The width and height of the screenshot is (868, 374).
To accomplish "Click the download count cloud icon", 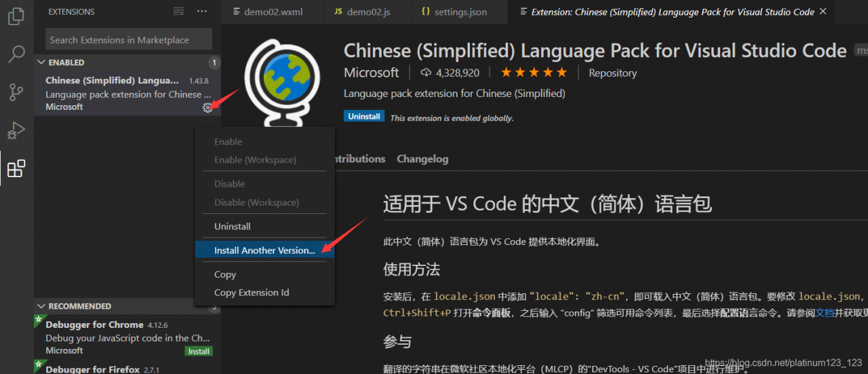I will [426, 73].
